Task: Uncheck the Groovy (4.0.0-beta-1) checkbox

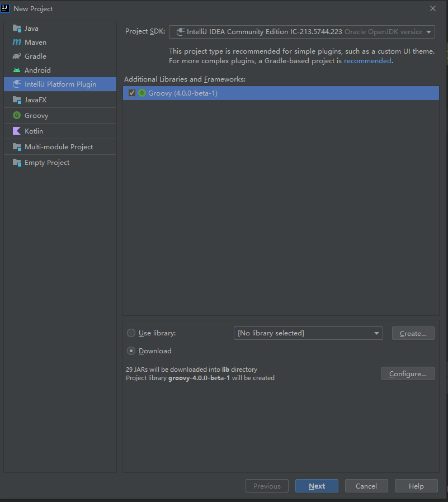Action: [x=131, y=93]
